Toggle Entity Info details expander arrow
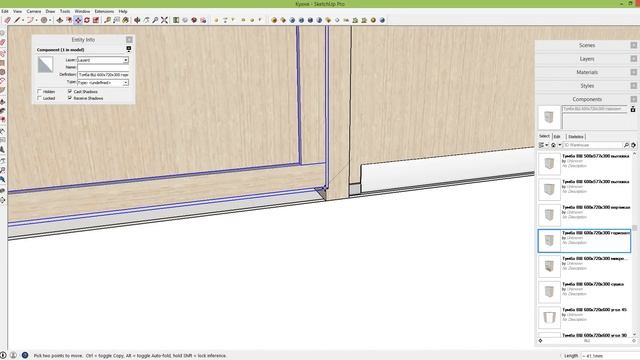Viewport: 640px width, 360px height. coord(129,49)
